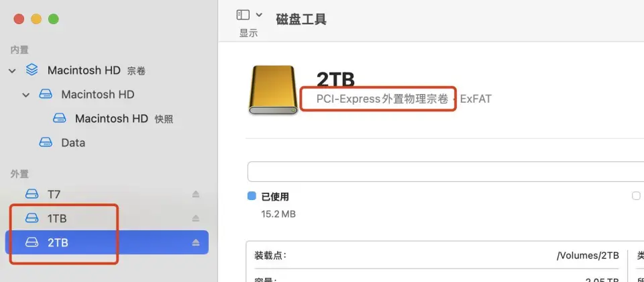The height and width of the screenshot is (282, 644).
Task: Select the 1TB drive in sidebar
Action: 107,218
